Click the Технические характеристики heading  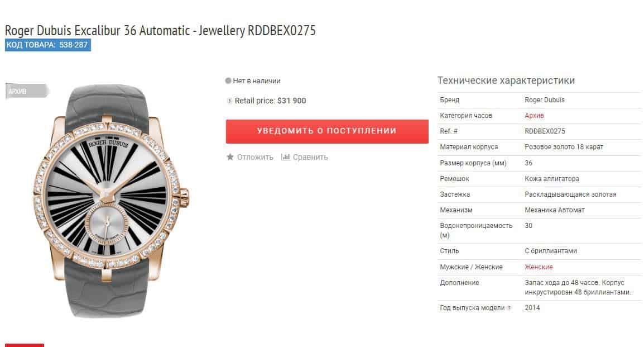pyautogui.click(x=506, y=80)
